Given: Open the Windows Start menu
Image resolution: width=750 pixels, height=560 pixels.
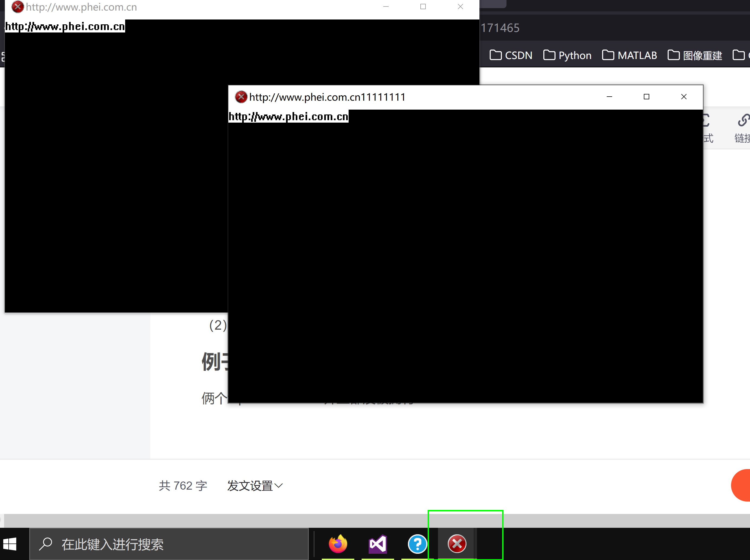Looking at the screenshot, I should point(10,544).
